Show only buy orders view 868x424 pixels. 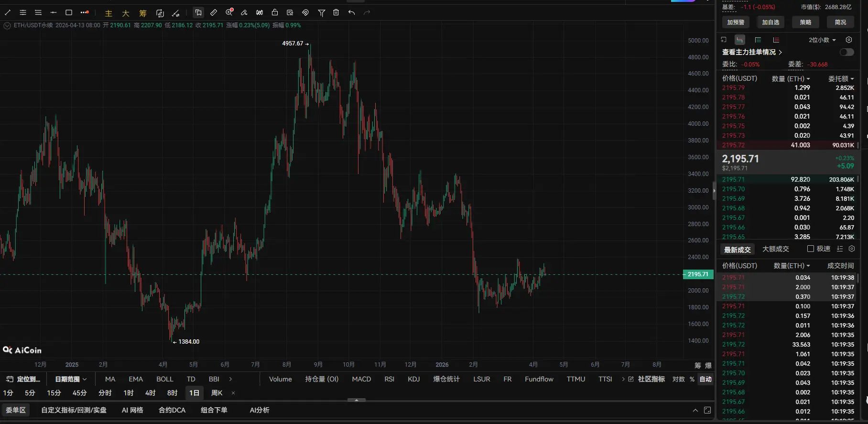[x=758, y=40]
